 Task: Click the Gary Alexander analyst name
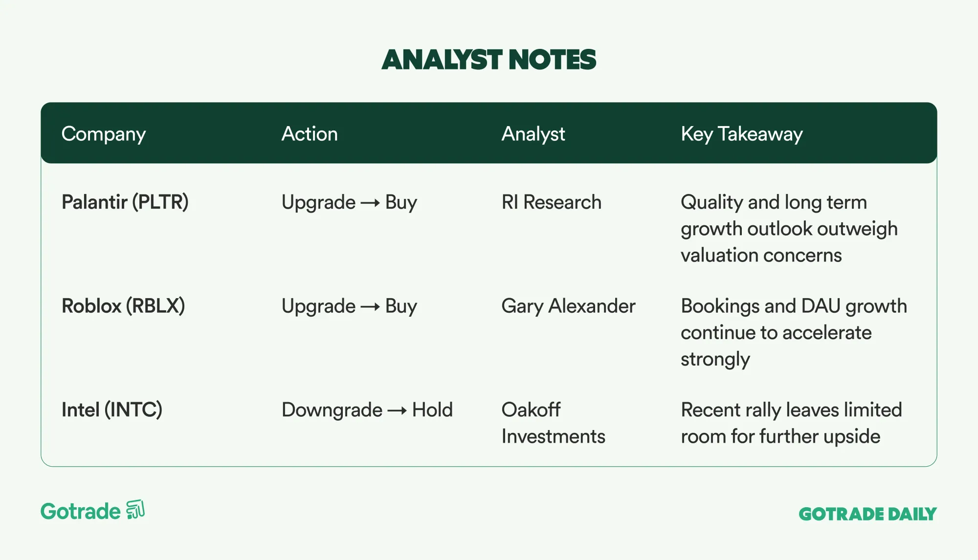(x=568, y=306)
